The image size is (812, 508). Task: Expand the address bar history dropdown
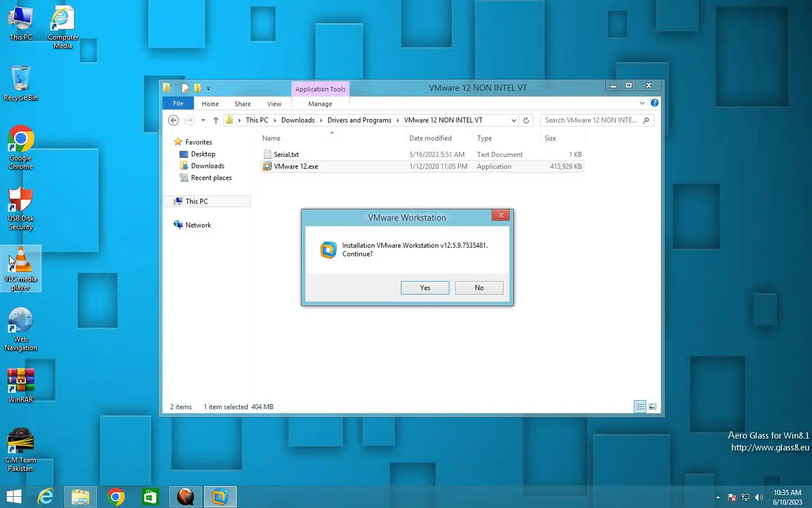click(x=514, y=120)
